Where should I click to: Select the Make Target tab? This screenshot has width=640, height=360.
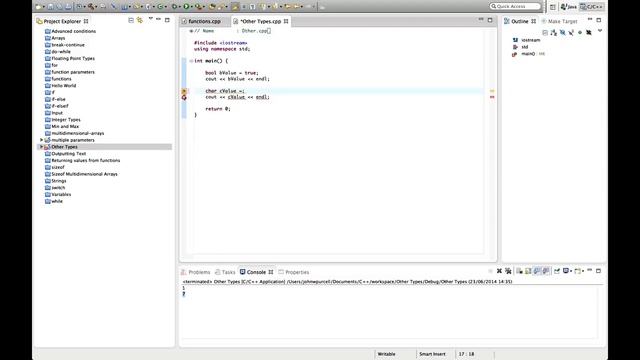[559, 21]
